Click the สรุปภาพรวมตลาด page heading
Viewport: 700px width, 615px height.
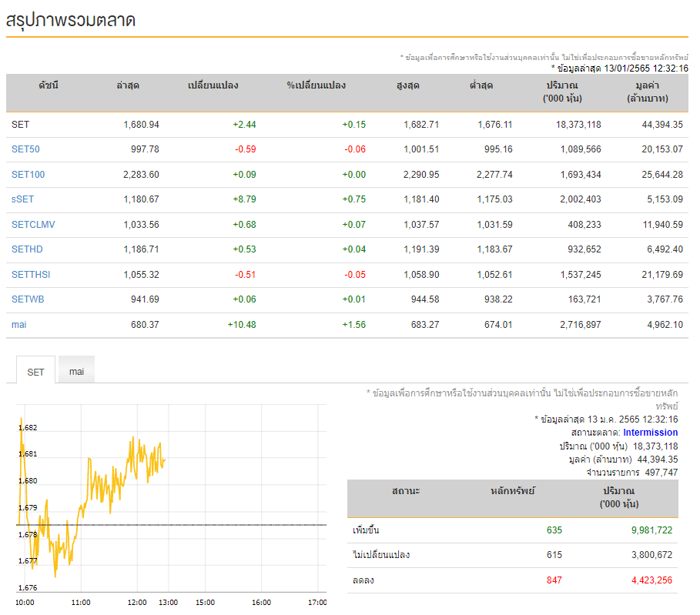(71, 20)
